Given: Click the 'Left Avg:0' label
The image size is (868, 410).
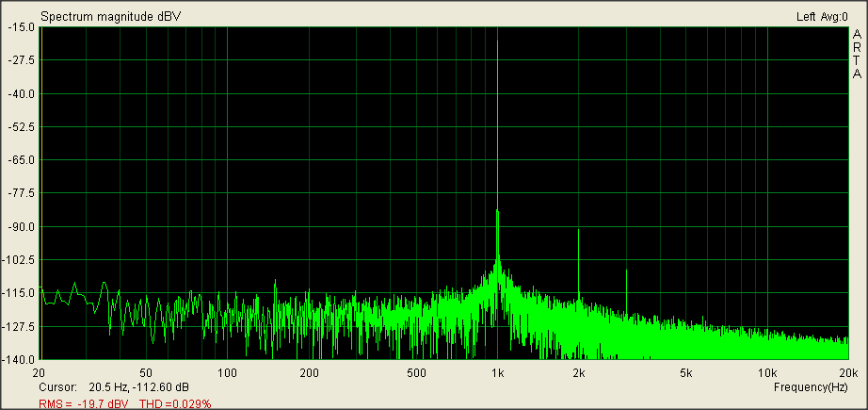Looking at the screenshot, I should [x=822, y=17].
